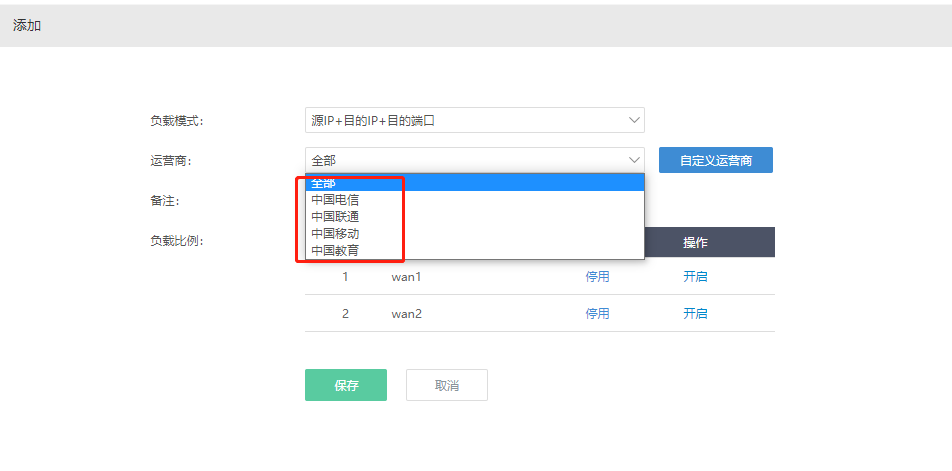Viewport: 952px width, 471px height.
Task: Collapse the 运营商 dropdown showing 全部
Action: coord(474,160)
